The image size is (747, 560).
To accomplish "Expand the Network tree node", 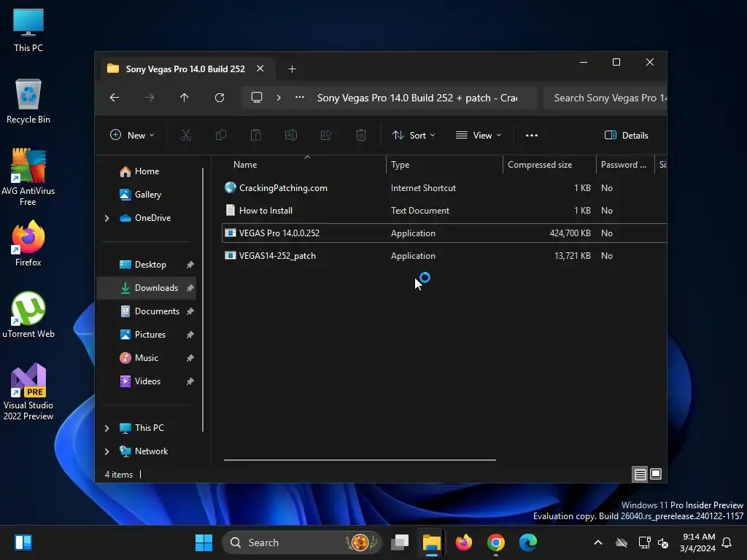I will pyautogui.click(x=107, y=451).
